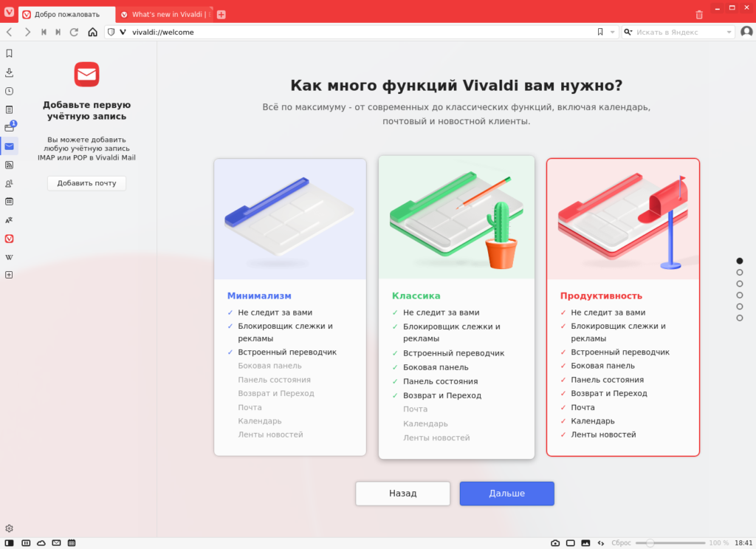Open the Windows panel with badge
The image size is (756, 549).
pyautogui.click(x=10, y=127)
